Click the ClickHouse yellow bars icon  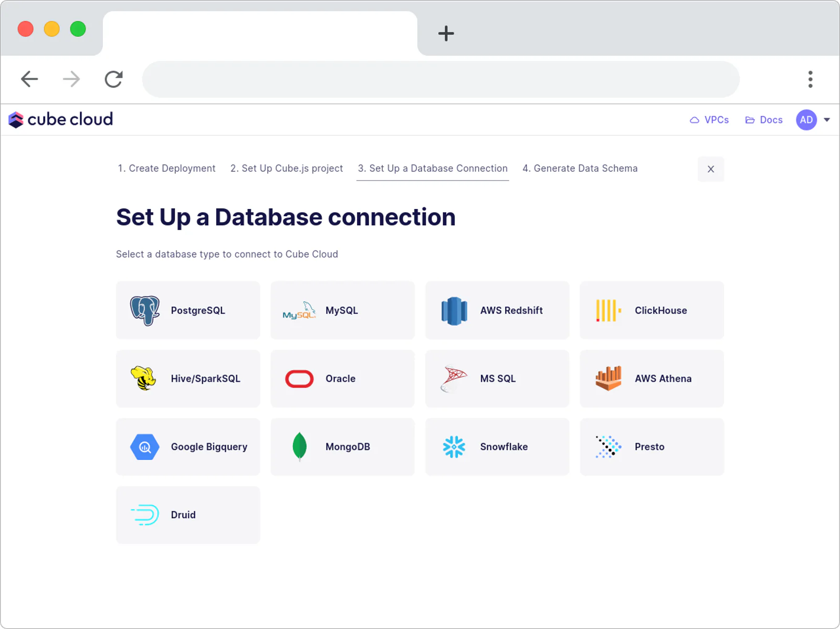coord(608,310)
